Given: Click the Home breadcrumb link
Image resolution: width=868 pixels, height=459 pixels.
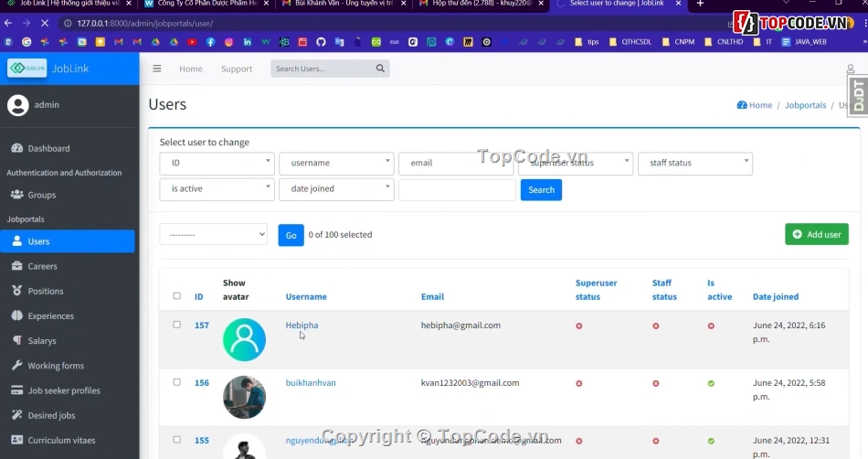Looking at the screenshot, I should tap(755, 105).
